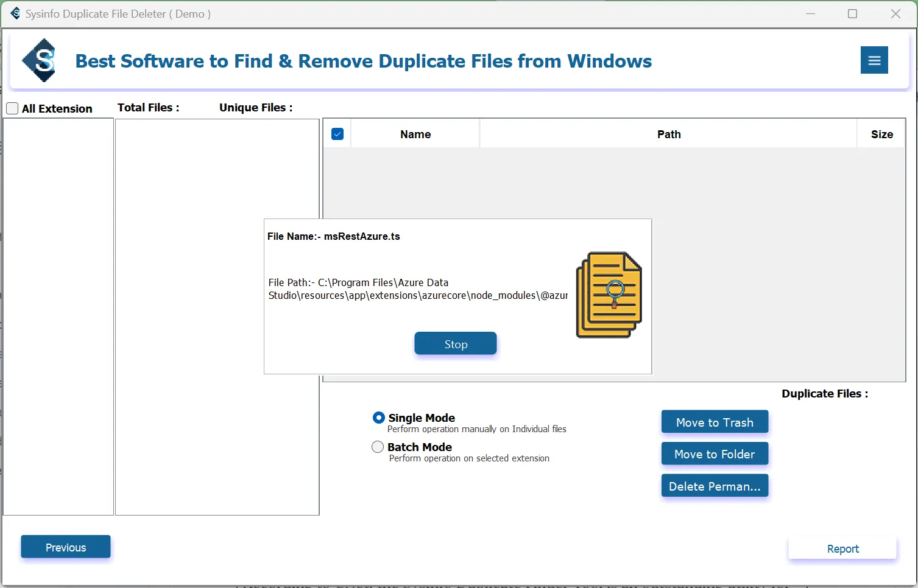Select Single Mode radio button
The width and height of the screenshot is (918, 588).
pos(378,418)
